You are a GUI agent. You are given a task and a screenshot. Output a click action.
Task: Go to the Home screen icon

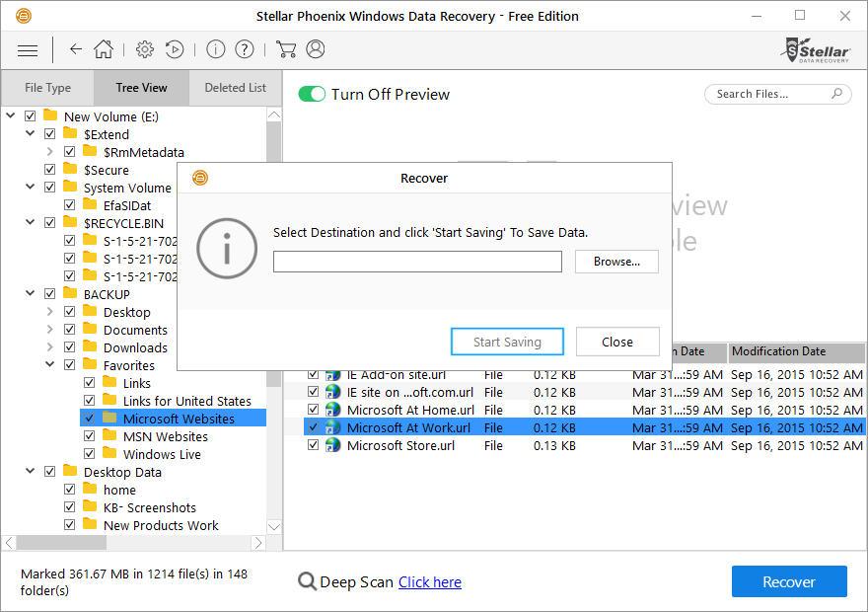pyautogui.click(x=104, y=49)
